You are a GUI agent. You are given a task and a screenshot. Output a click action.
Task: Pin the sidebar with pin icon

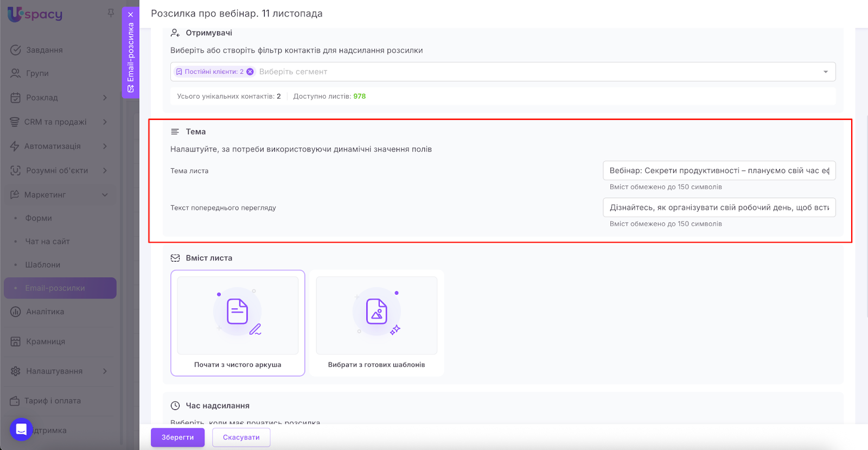click(111, 13)
